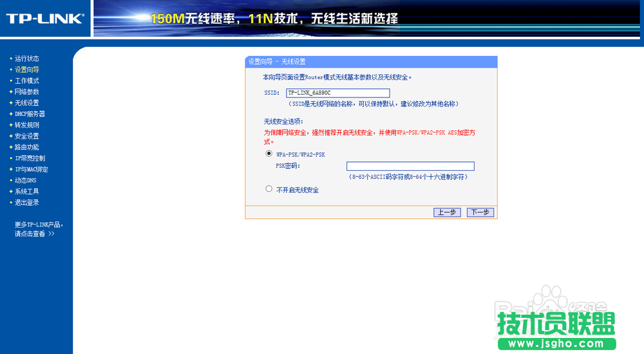Expand the DHCP服务器 sidebar section
Screen dimensions: 644x354
pyautogui.click(x=30, y=114)
